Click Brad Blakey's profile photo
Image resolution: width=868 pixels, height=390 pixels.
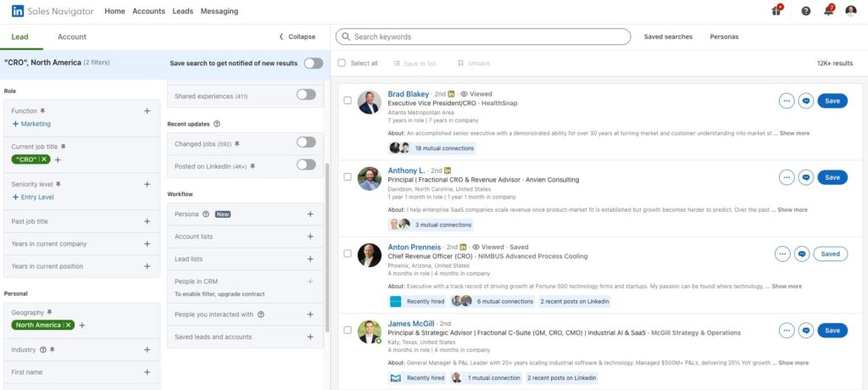pyautogui.click(x=370, y=102)
